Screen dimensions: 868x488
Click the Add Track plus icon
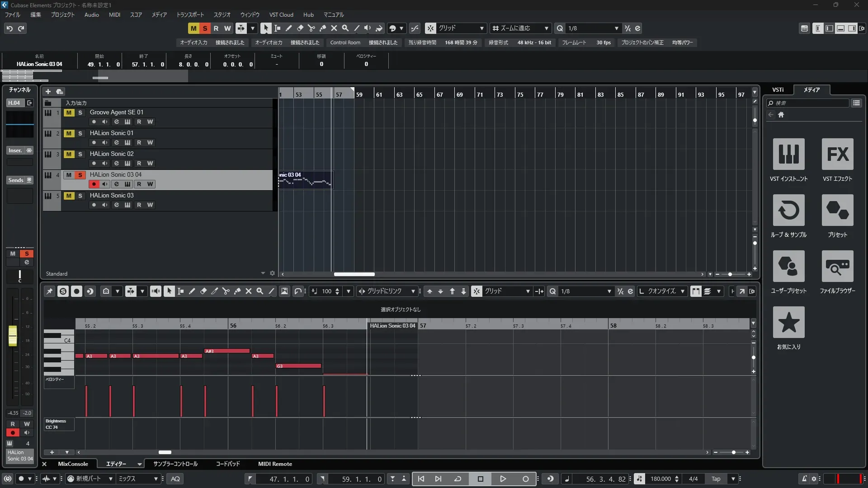pyautogui.click(x=48, y=91)
